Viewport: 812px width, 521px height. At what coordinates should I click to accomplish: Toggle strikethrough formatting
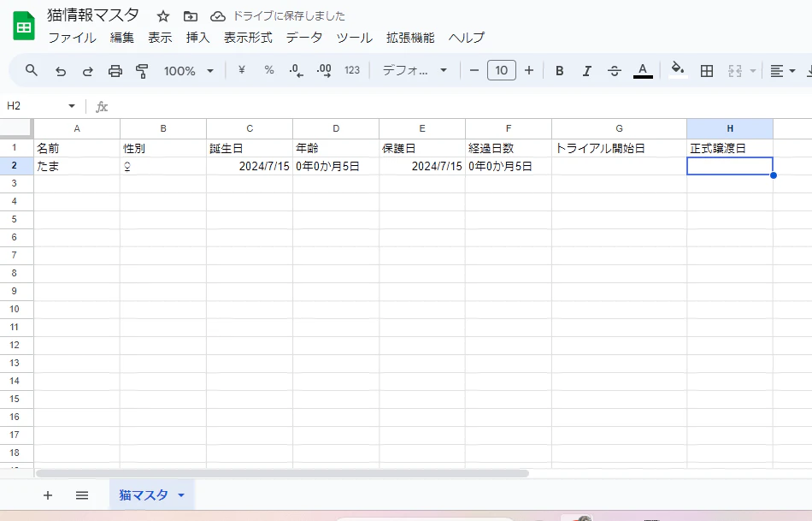point(615,71)
